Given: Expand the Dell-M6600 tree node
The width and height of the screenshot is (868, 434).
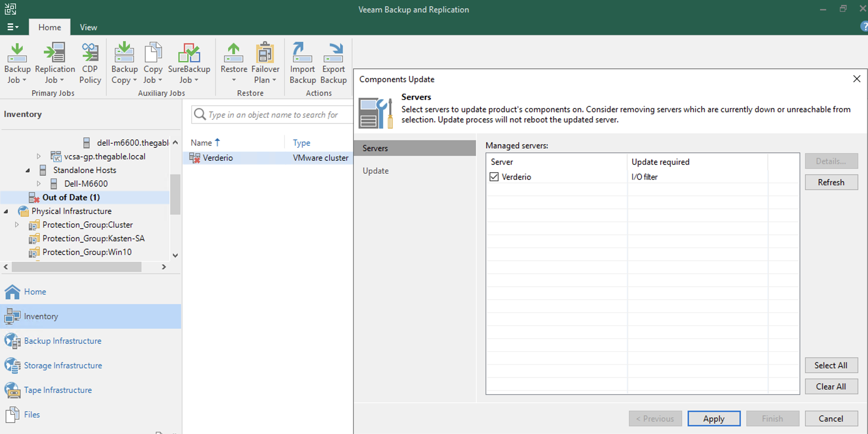Looking at the screenshot, I should pyautogui.click(x=39, y=184).
